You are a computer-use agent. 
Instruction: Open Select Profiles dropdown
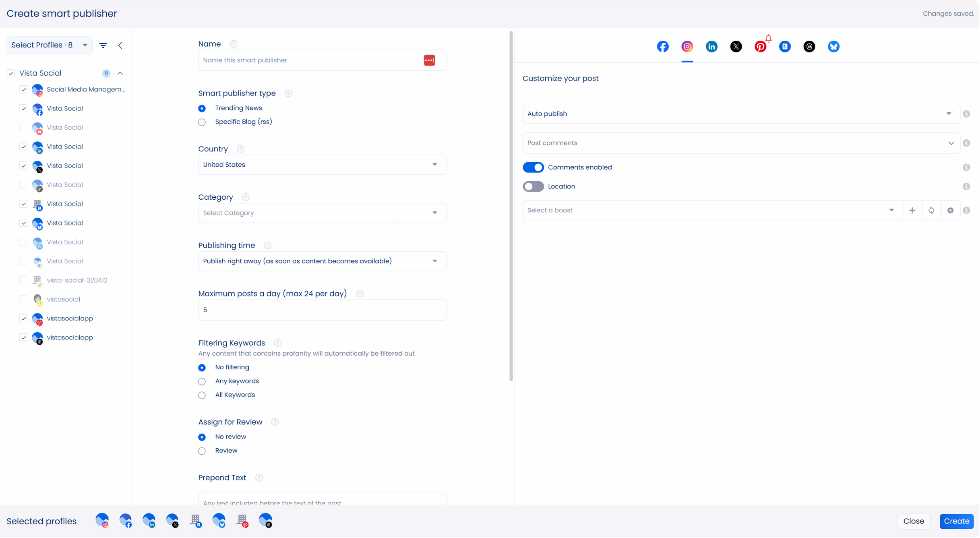pos(49,45)
